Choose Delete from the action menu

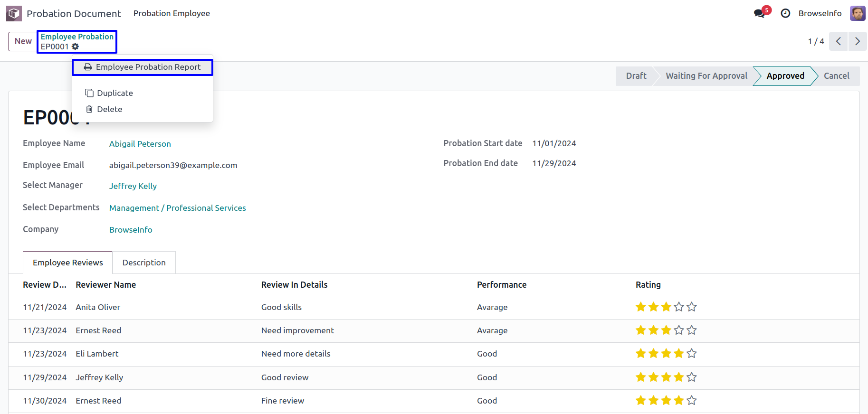[x=109, y=109]
